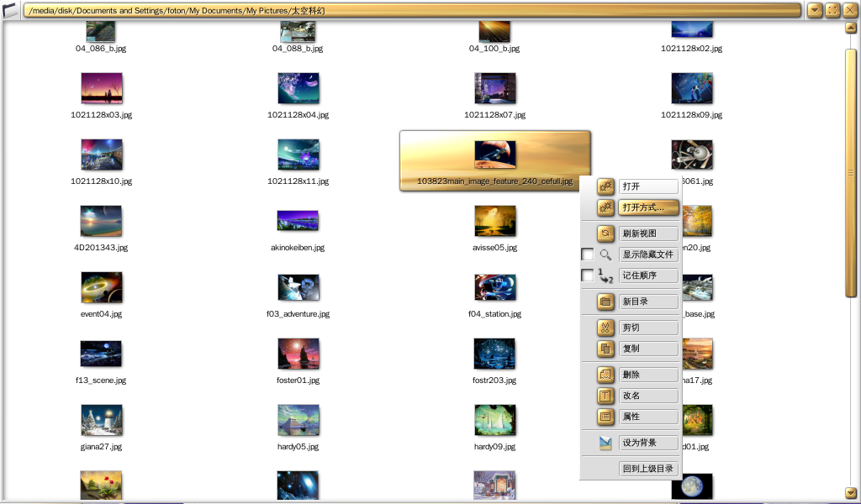Click the scroll-down arrow button

point(851,492)
